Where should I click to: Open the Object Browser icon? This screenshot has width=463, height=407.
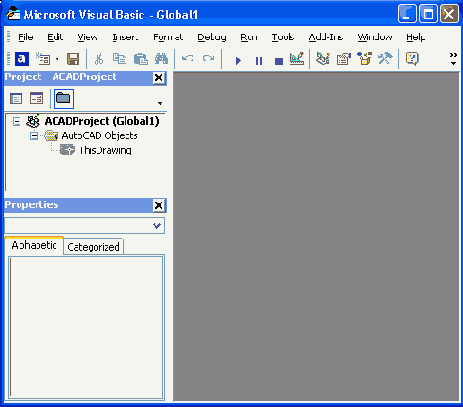click(x=365, y=59)
